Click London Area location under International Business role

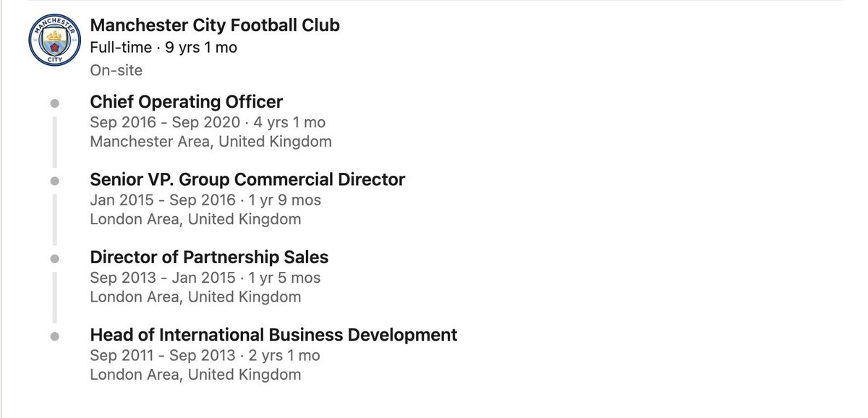pyautogui.click(x=195, y=375)
